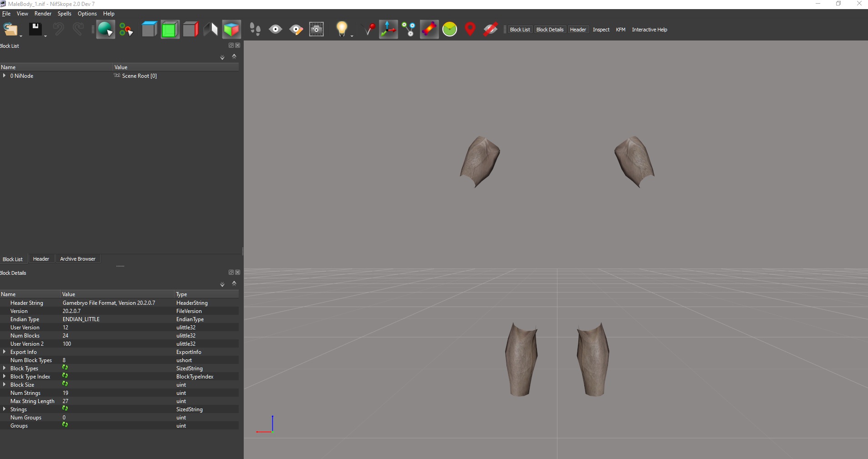Image resolution: width=868 pixels, height=459 pixels.
Task: Expand the 0 NiNode tree item
Action: coord(5,76)
